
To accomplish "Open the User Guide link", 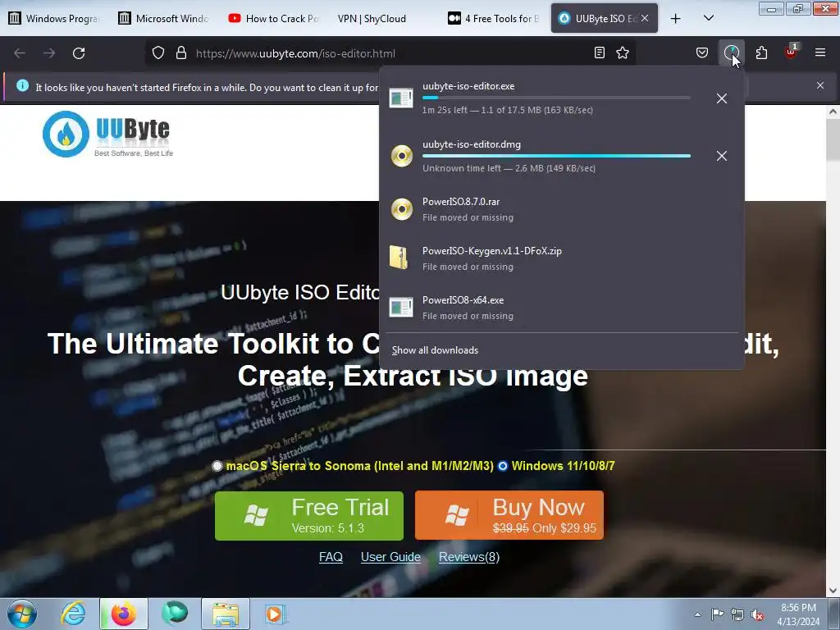I will pyautogui.click(x=390, y=557).
